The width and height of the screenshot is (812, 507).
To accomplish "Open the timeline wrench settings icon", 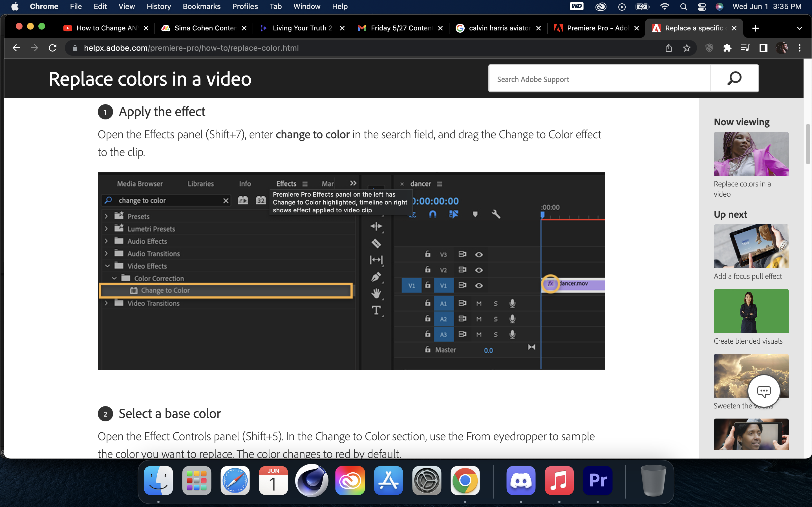I will [x=496, y=214].
